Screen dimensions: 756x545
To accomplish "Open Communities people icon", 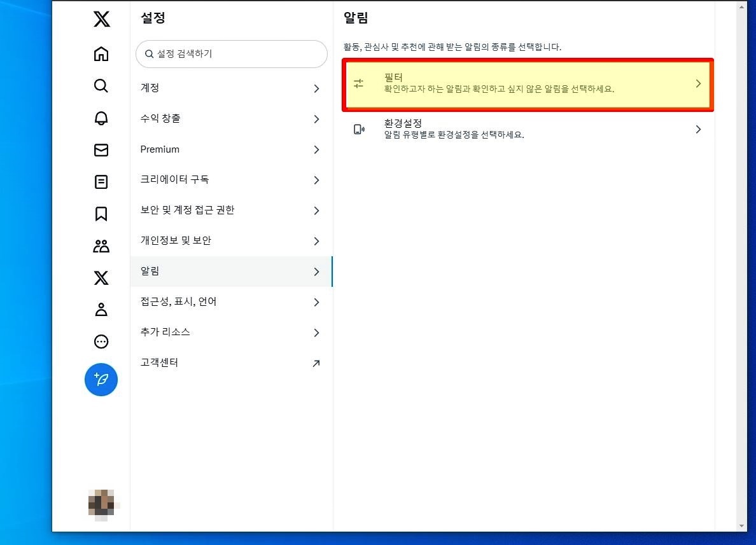I will [101, 246].
